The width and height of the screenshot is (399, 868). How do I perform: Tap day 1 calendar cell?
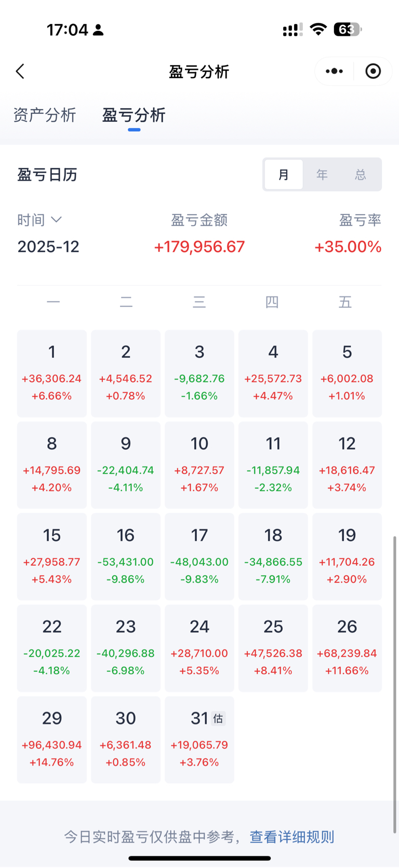tap(52, 373)
